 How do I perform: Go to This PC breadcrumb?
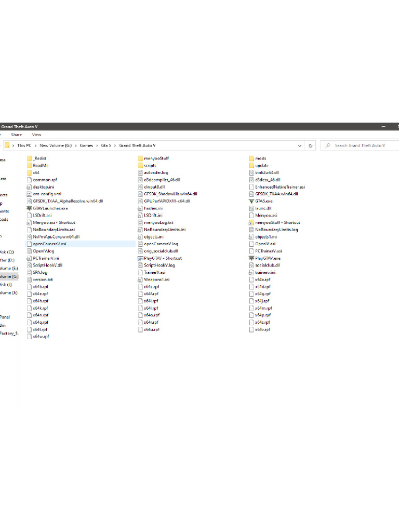click(x=24, y=145)
